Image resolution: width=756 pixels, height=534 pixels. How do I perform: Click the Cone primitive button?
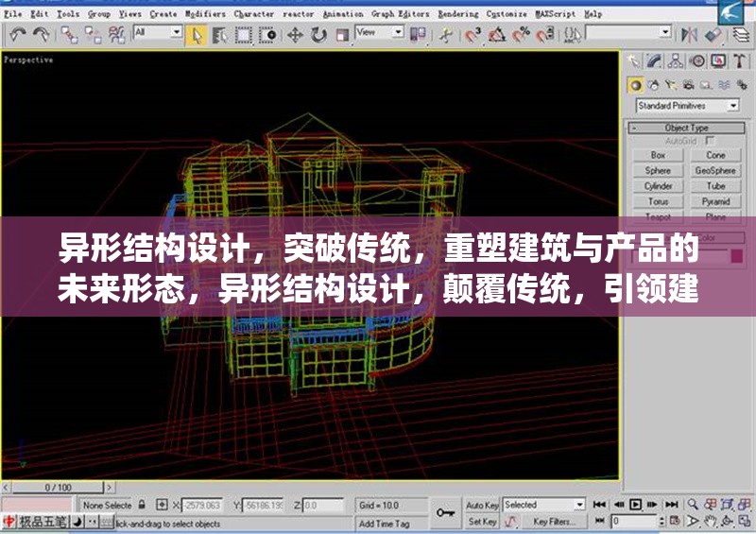(x=715, y=155)
